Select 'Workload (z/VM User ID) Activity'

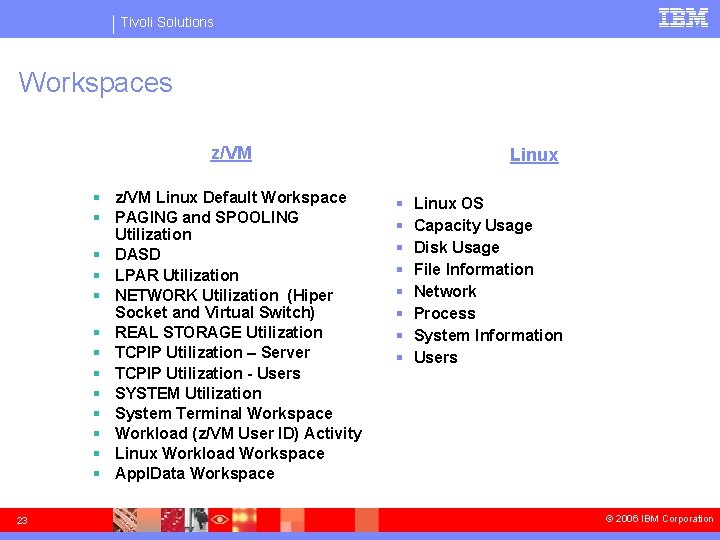click(238, 433)
